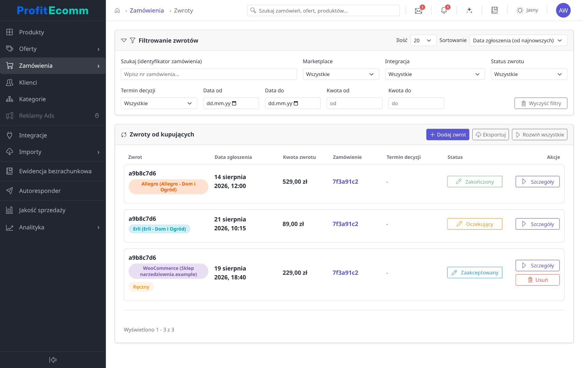Open AW user avatar menu
588x368 pixels.
tap(563, 10)
